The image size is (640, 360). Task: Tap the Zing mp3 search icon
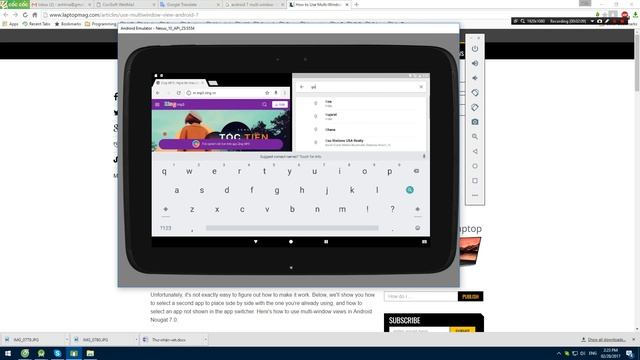click(x=264, y=104)
